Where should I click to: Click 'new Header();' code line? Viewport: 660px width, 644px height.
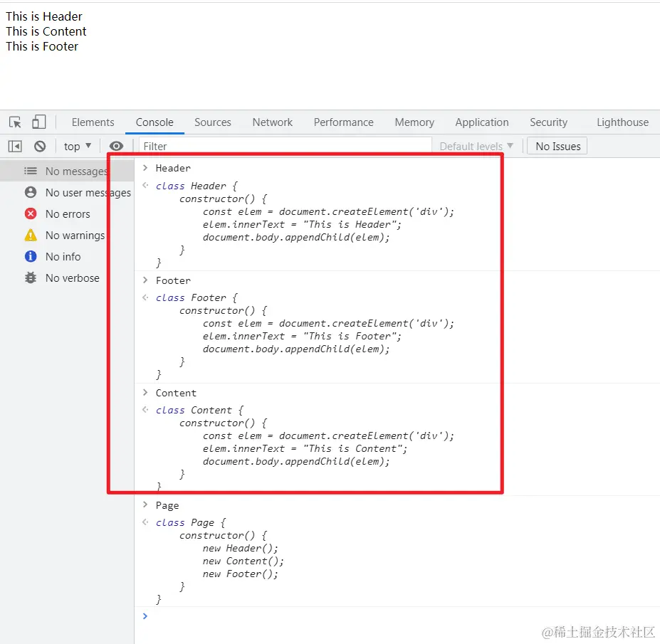(x=241, y=548)
